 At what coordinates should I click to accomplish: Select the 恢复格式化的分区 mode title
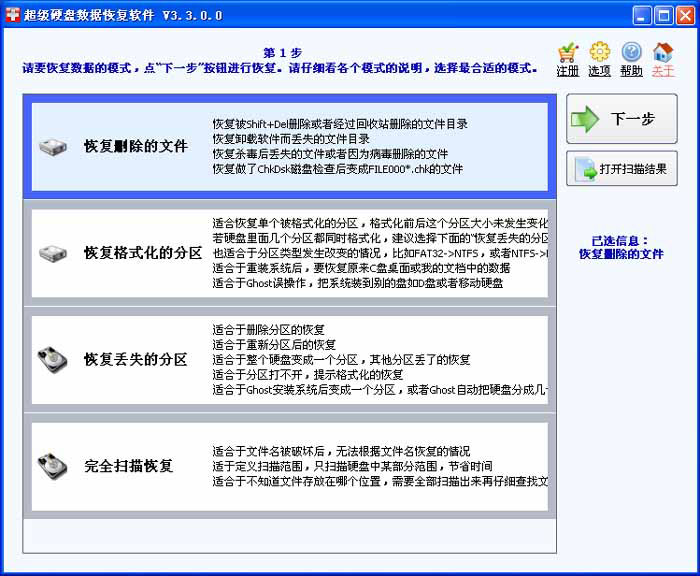pos(143,253)
